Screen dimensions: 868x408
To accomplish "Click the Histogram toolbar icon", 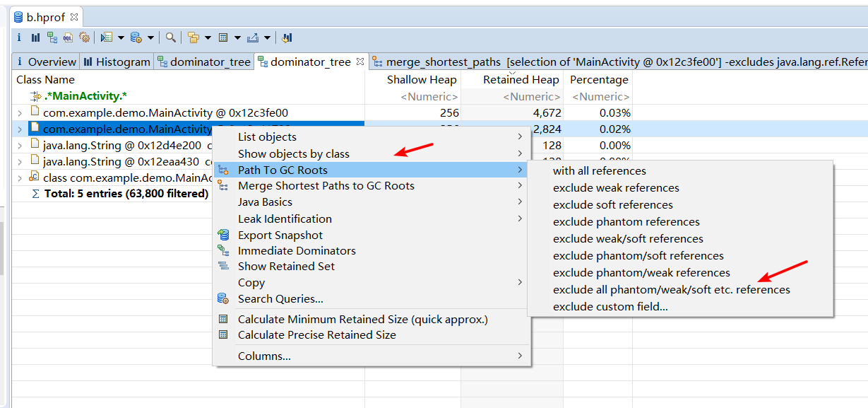I will (x=35, y=37).
